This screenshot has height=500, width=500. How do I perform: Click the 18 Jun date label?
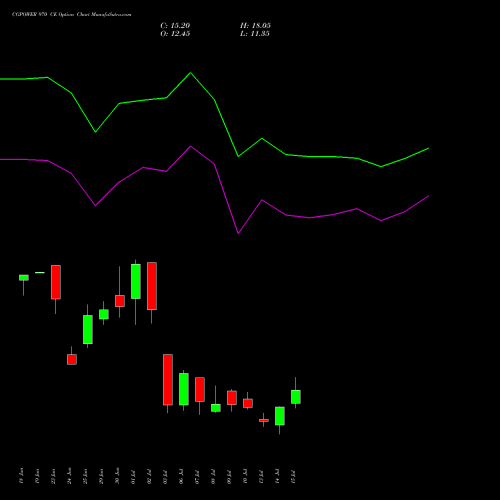pyautogui.click(x=22, y=476)
